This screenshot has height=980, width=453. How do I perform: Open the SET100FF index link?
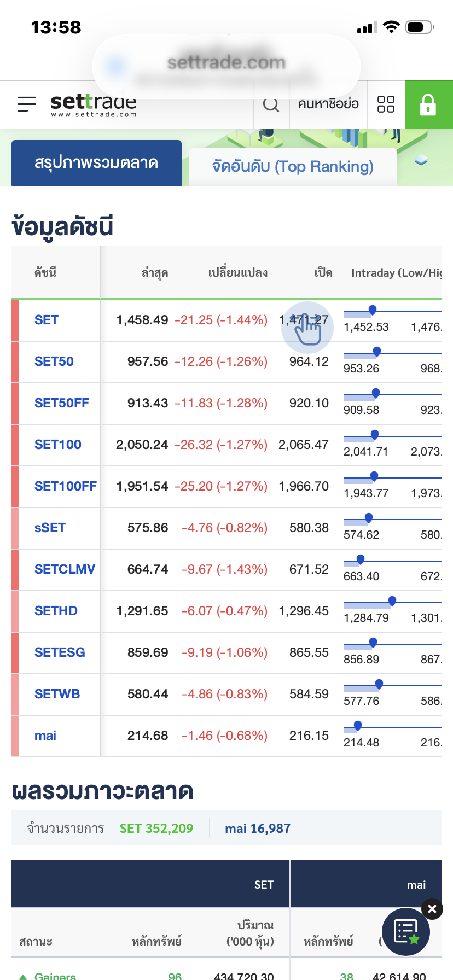tap(66, 486)
